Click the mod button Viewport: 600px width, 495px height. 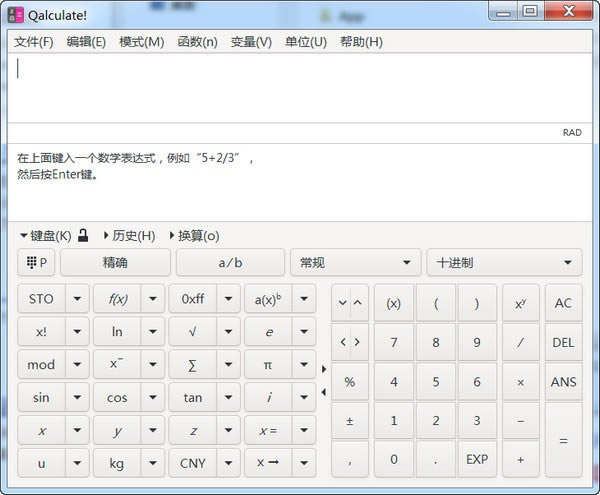point(41,365)
